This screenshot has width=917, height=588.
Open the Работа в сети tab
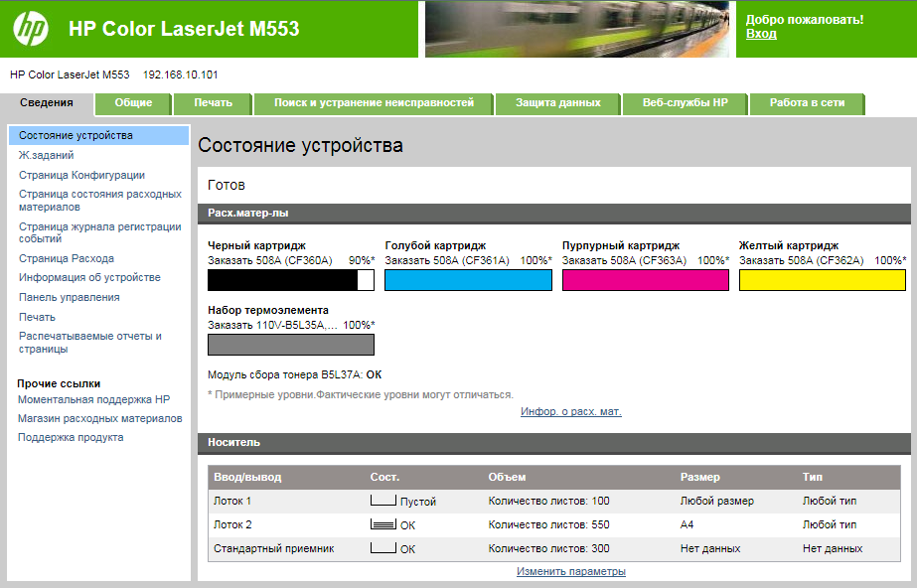click(807, 103)
